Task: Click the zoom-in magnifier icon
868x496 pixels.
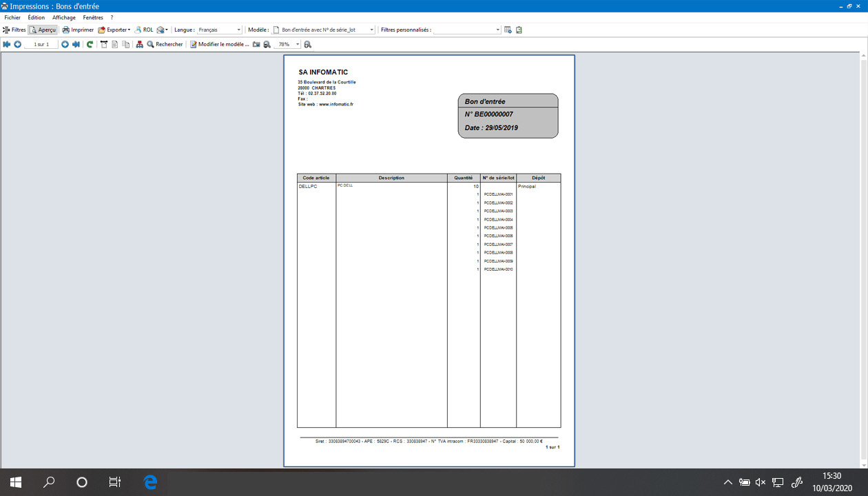Action: point(307,44)
